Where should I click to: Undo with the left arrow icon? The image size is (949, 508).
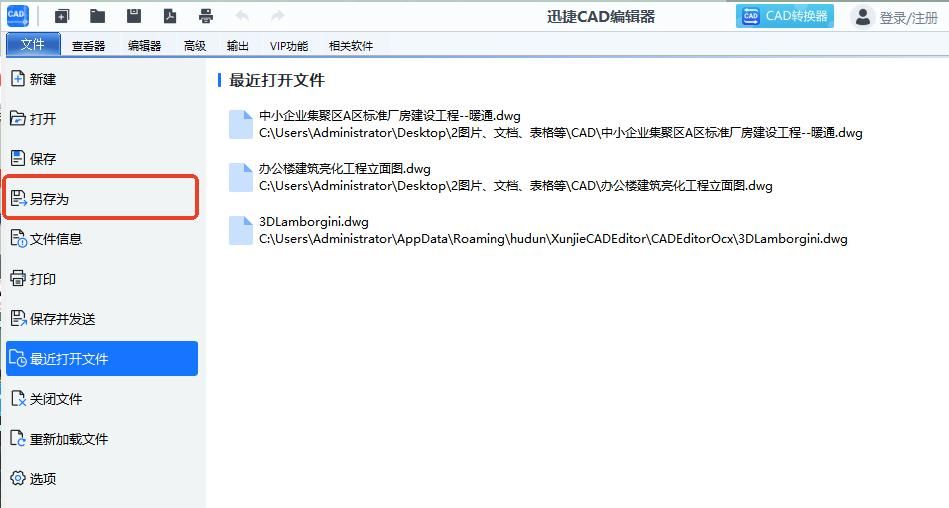coord(242,16)
